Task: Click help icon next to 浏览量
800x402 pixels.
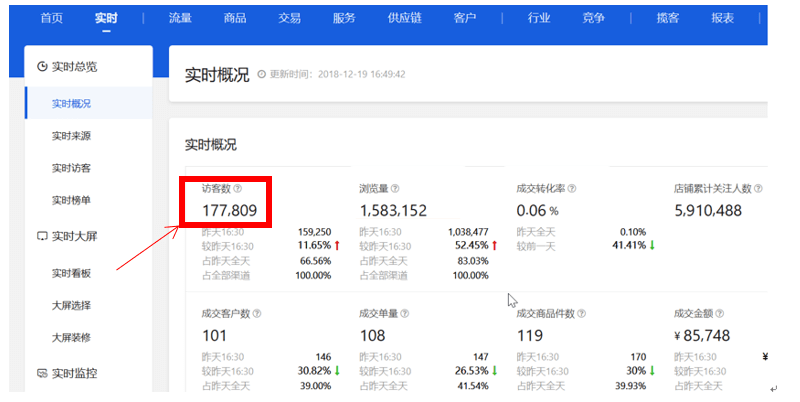Action: coord(395,189)
